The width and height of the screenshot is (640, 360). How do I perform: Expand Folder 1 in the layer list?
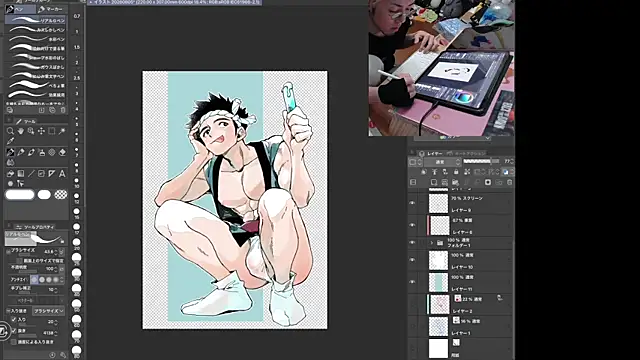432,242
